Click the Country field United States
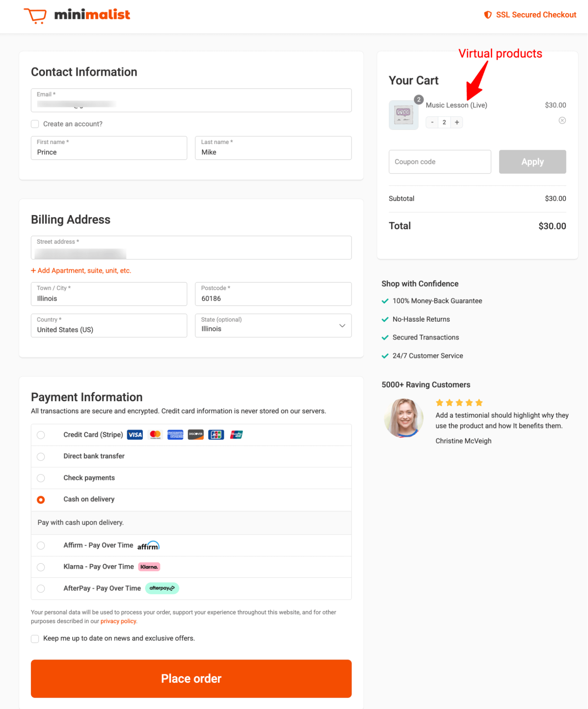Screen dimensions: 588x709 (109, 326)
